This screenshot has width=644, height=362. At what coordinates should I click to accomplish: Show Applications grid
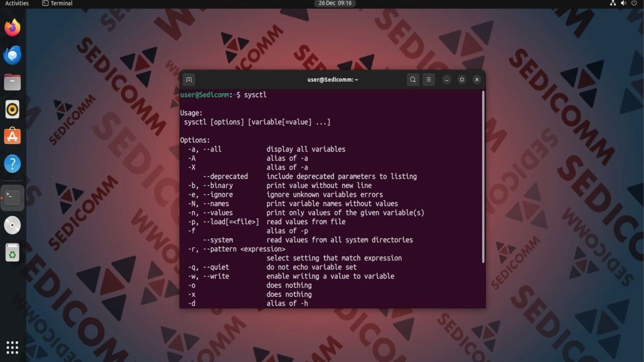coord(12,347)
